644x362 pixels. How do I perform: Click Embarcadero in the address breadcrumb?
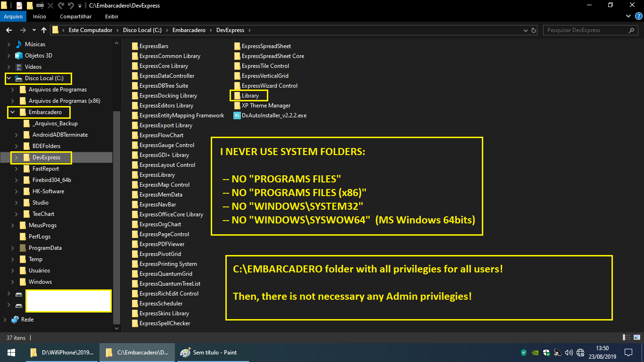pyautogui.click(x=189, y=30)
